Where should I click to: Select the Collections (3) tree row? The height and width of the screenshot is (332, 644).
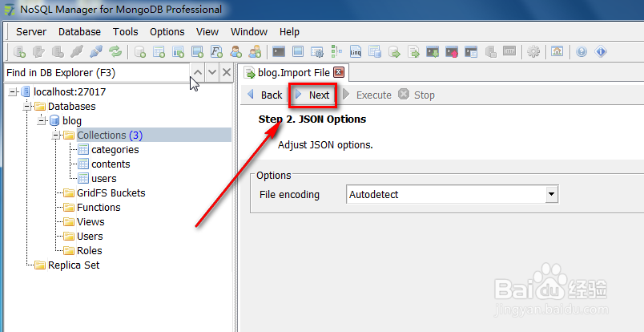click(x=154, y=135)
